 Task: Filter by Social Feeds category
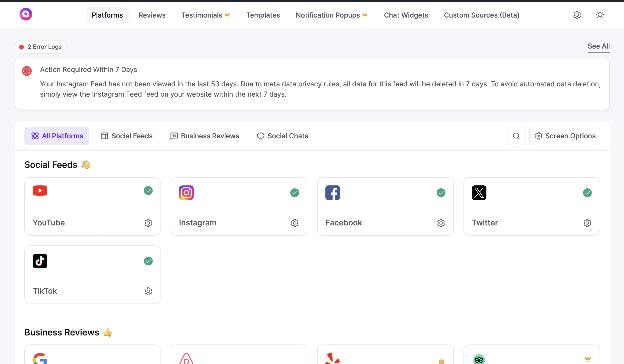(x=127, y=136)
